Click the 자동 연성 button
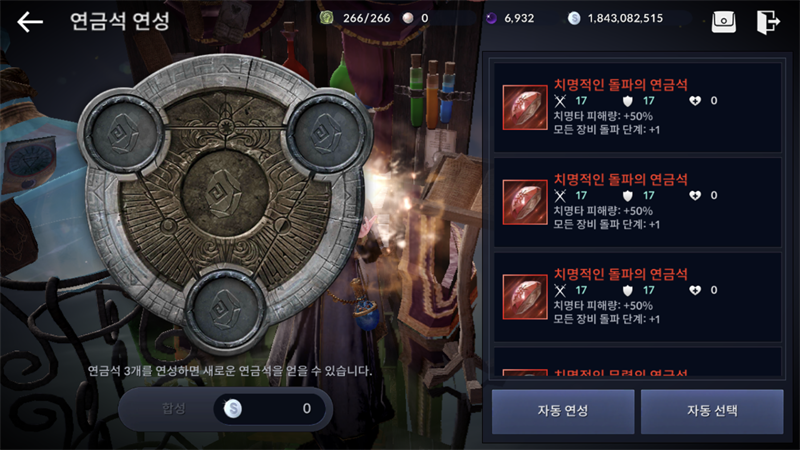The height and width of the screenshot is (450, 800). (563, 411)
